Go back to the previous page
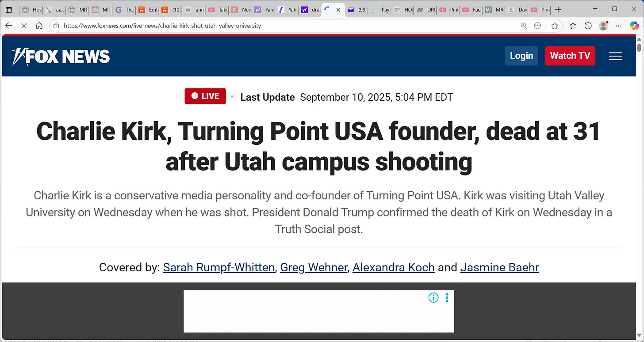 9,26
